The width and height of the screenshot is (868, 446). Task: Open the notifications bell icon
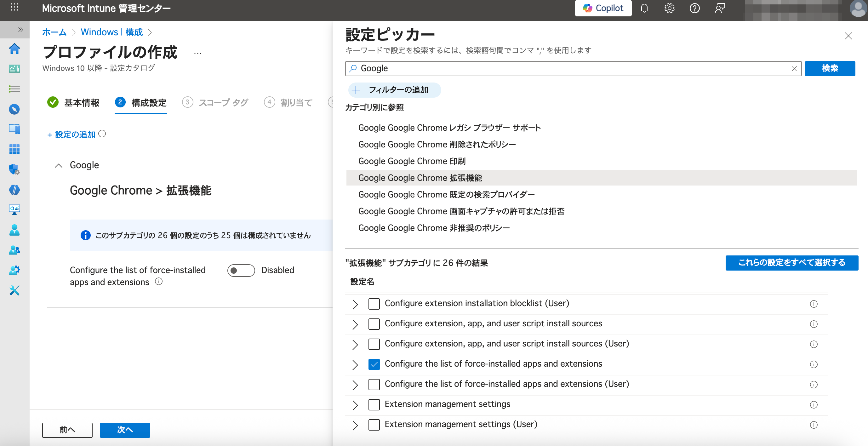(x=644, y=8)
